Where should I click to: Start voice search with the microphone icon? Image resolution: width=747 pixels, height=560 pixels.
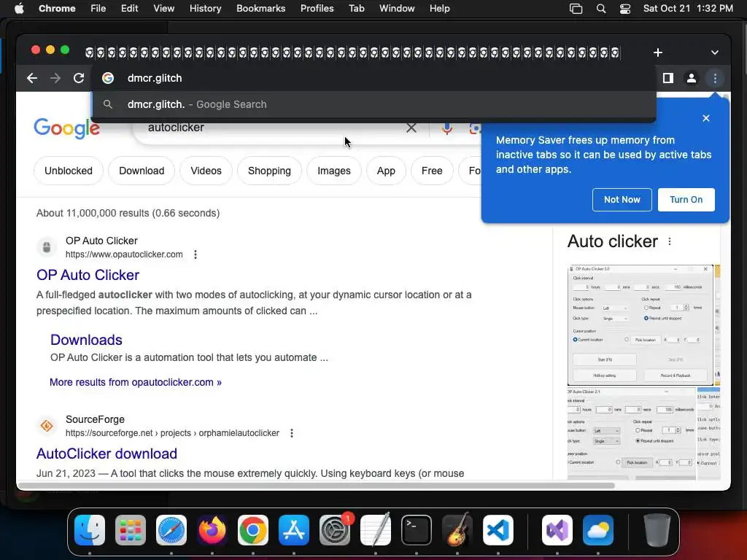pyautogui.click(x=447, y=128)
